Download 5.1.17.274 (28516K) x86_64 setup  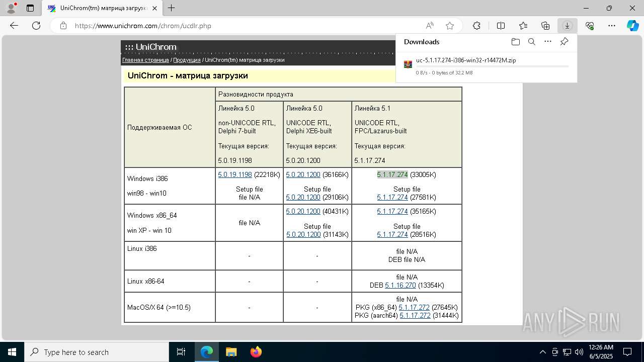click(x=392, y=234)
